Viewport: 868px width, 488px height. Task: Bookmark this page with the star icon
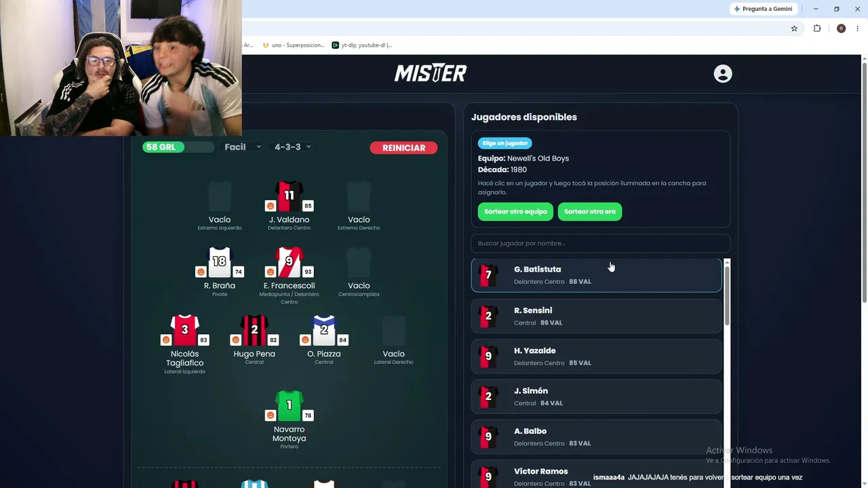[794, 28]
